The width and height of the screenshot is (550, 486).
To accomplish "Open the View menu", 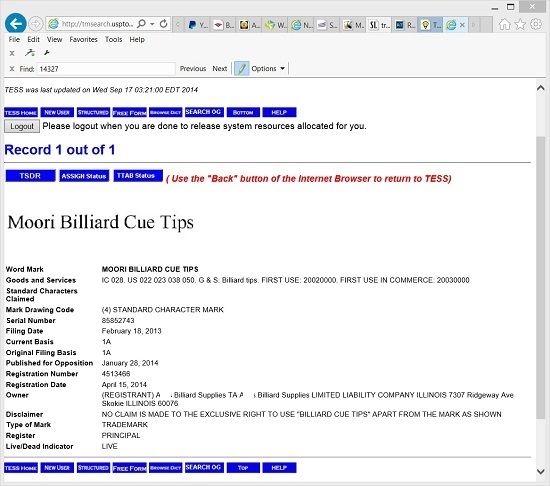I will pyautogui.click(x=54, y=39).
